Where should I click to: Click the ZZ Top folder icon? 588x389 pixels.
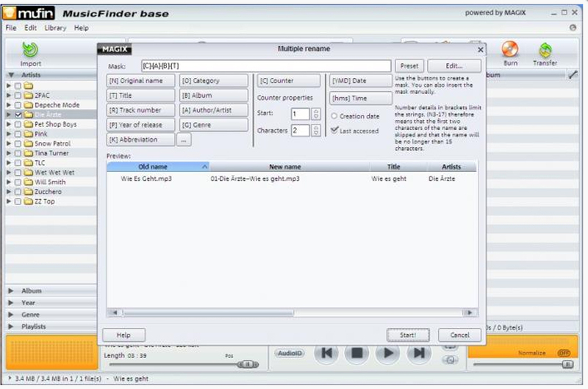pyautogui.click(x=29, y=201)
